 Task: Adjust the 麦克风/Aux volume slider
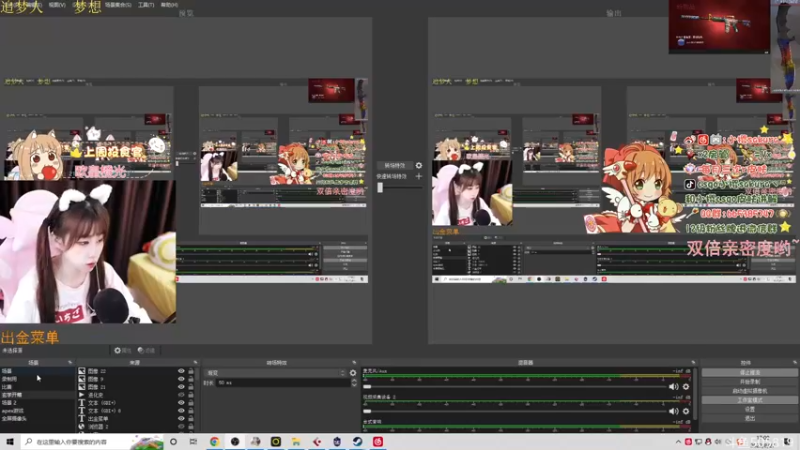[514, 387]
